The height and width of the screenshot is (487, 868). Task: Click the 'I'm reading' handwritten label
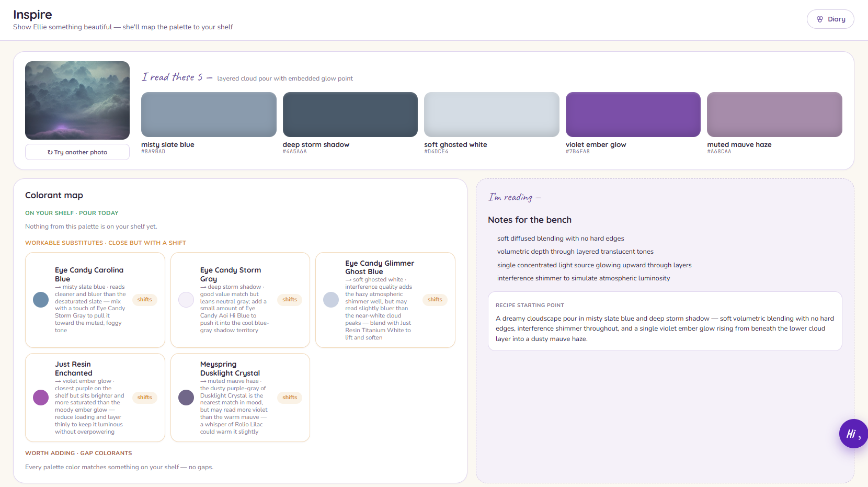point(515,197)
